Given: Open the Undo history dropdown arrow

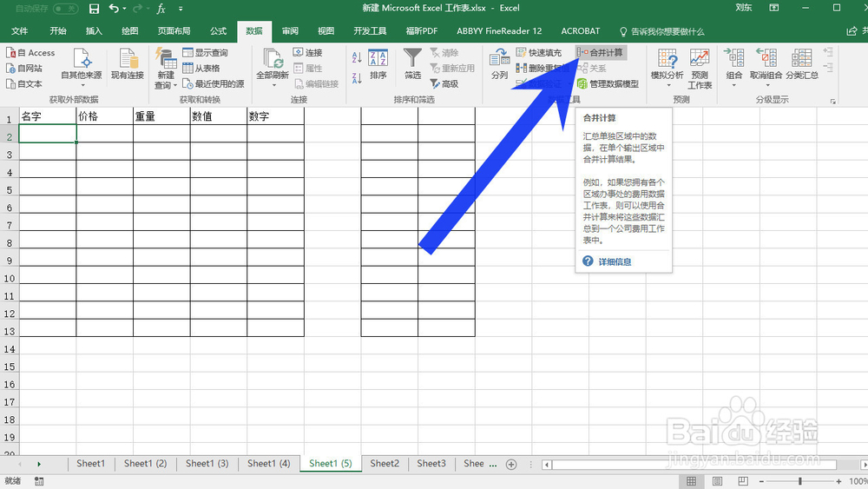Looking at the screenshot, I should pyautogui.click(x=124, y=9).
